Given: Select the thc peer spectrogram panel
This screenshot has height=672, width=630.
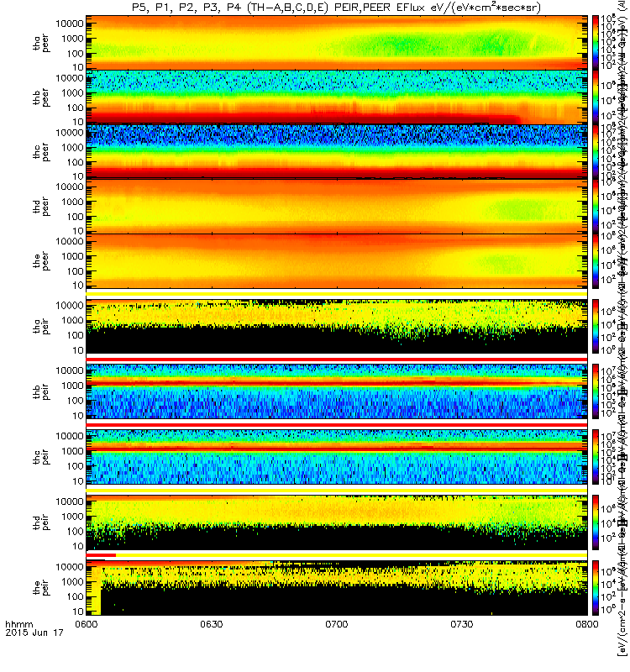Looking at the screenshot, I should click(337, 152).
